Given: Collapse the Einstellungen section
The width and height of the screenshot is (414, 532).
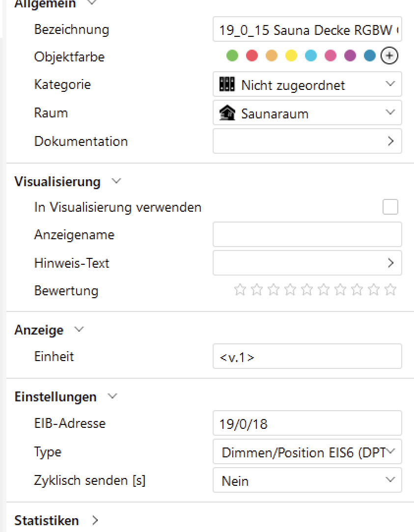Looking at the screenshot, I should tap(112, 396).
